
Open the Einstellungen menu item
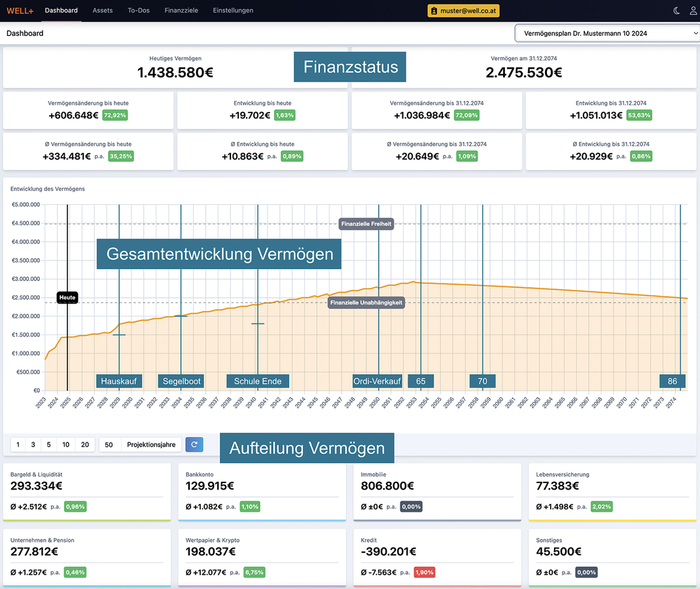pos(233,10)
